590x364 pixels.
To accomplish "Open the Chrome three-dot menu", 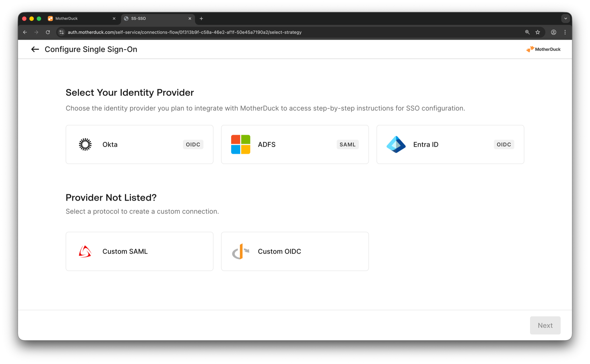I will pos(565,32).
